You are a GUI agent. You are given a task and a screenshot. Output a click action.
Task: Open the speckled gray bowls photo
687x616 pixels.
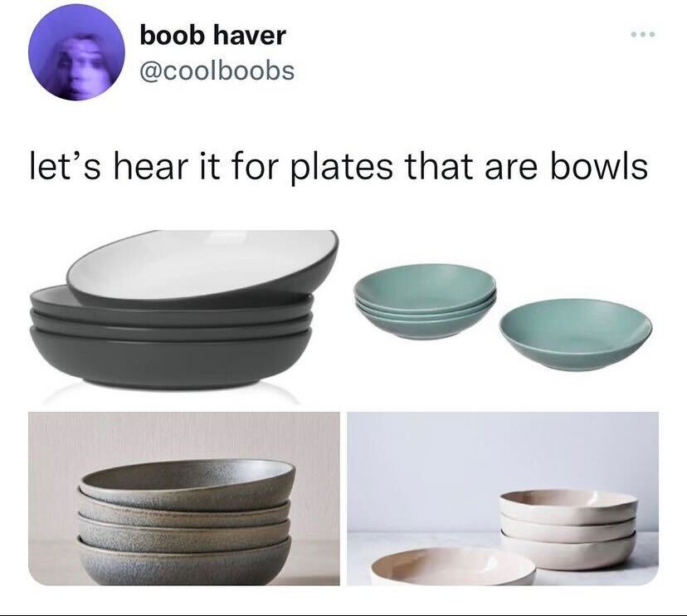pos(184,498)
